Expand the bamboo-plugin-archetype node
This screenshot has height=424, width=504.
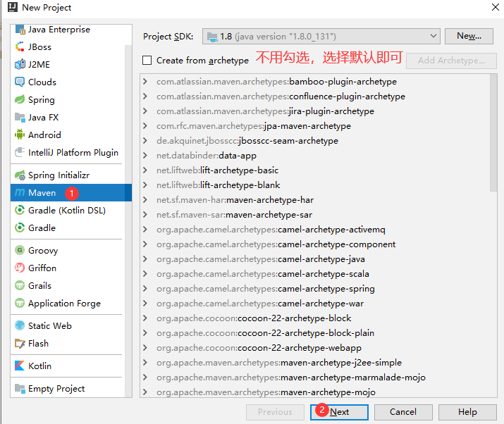(145, 81)
